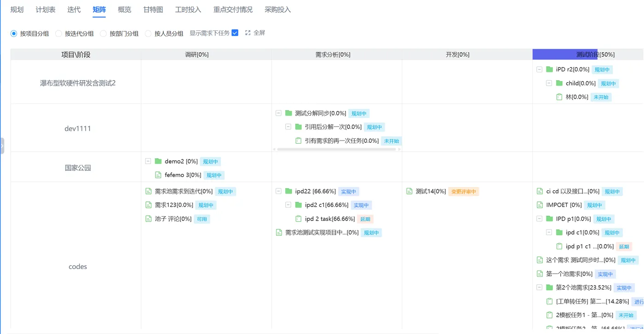Viewport: 644px width, 334px height.
Task: Click the folder icon beside demo2
Action: (158, 161)
